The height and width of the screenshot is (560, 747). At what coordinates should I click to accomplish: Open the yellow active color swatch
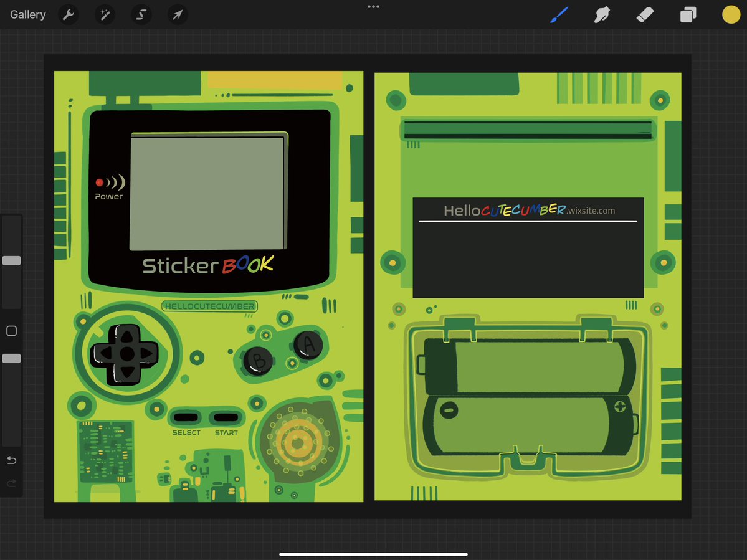click(731, 15)
